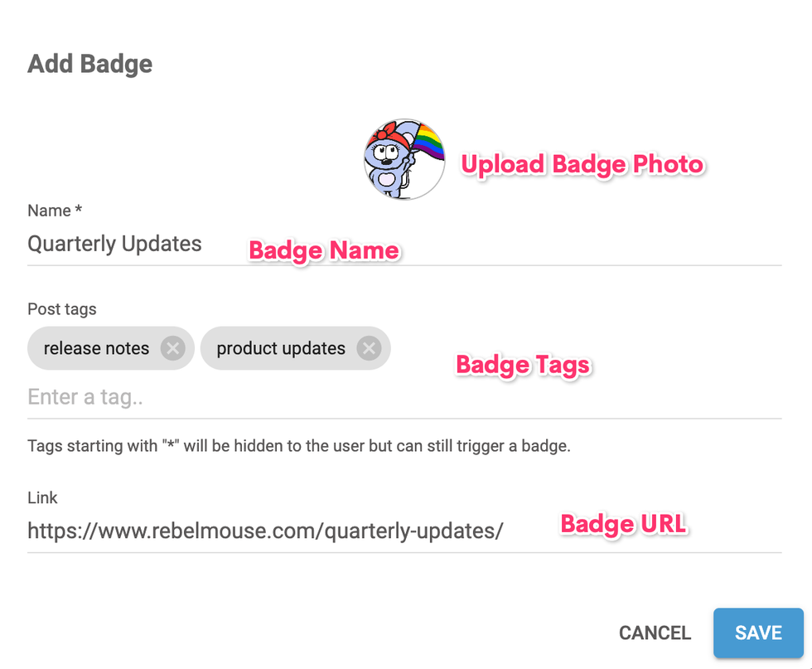Remove the "release notes" tag
Viewport: 812px width, 669px height.
pyautogui.click(x=172, y=348)
